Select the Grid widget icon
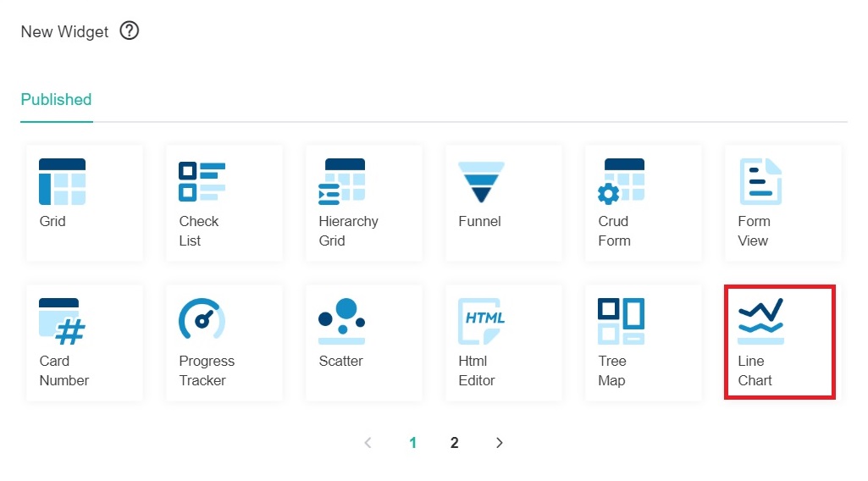 pyautogui.click(x=62, y=182)
